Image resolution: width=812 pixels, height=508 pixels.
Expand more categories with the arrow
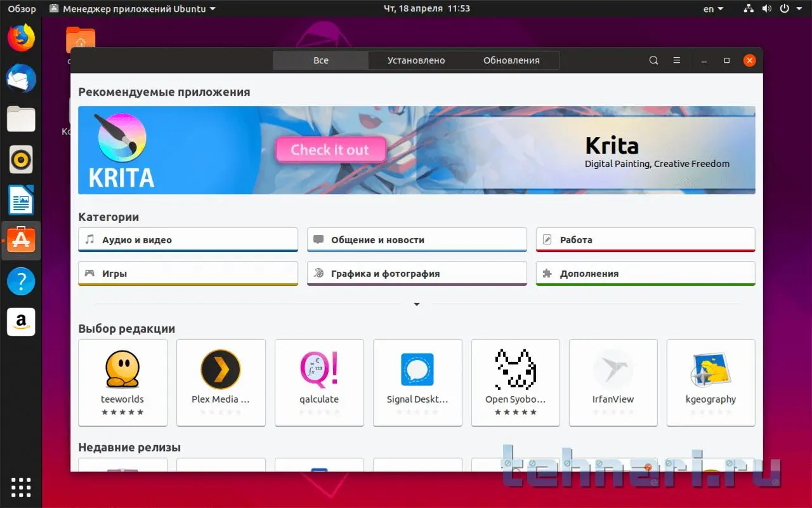coord(417,304)
